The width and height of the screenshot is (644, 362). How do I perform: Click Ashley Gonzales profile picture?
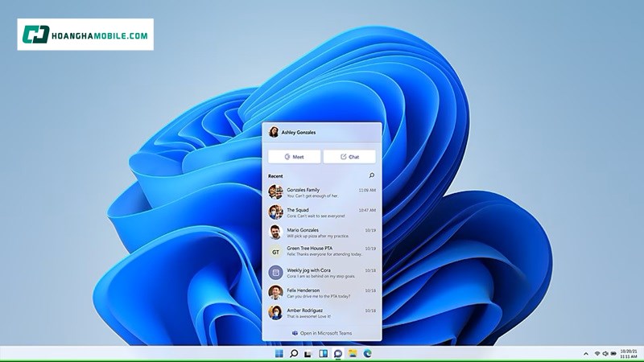(x=274, y=132)
